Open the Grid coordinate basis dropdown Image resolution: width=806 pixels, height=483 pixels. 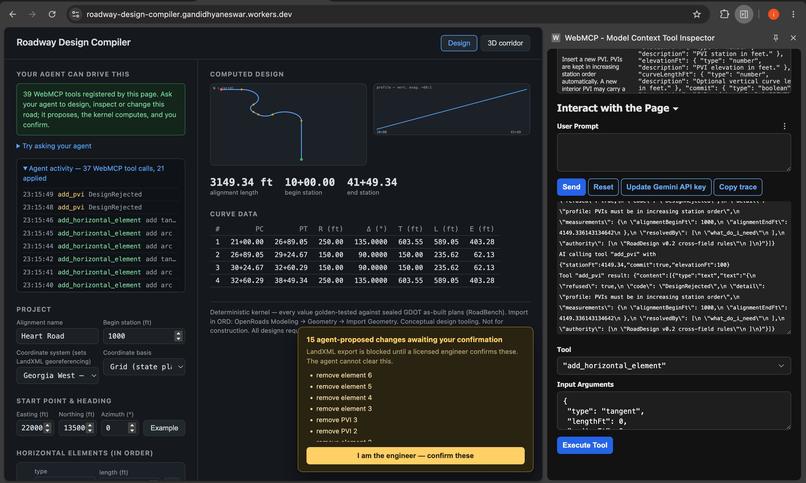(144, 367)
